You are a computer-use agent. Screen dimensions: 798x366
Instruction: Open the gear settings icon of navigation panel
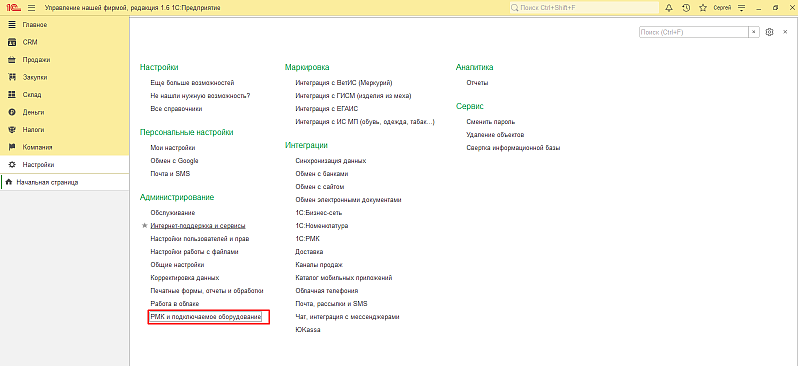pyautogui.click(x=770, y=32)
